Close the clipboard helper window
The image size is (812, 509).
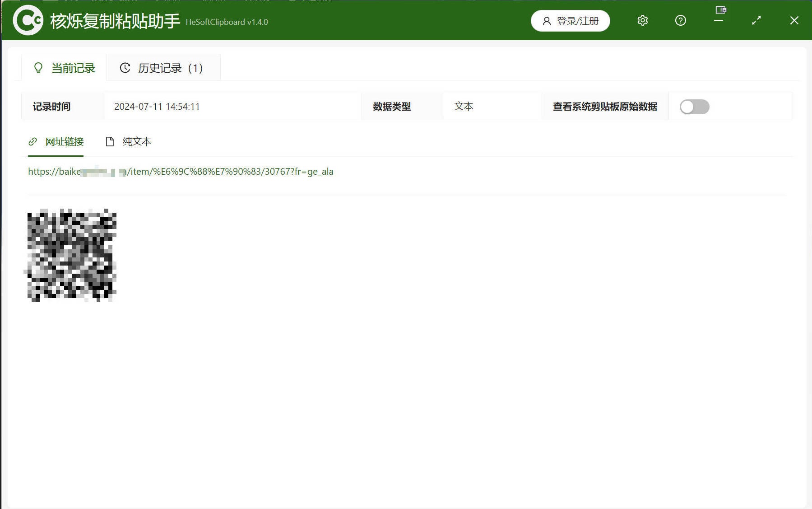tap(794, 21)
